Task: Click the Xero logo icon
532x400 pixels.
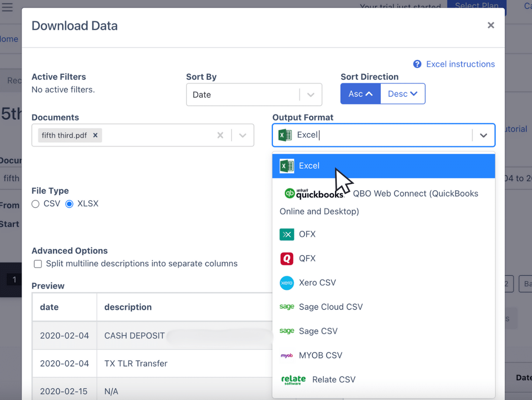Action: point(287,283)
